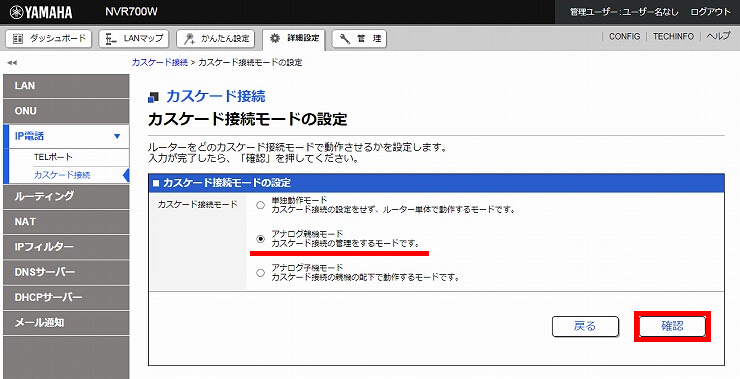Click the 戻る button
This screenshot has height=379, width=740.
coord(585,326)
